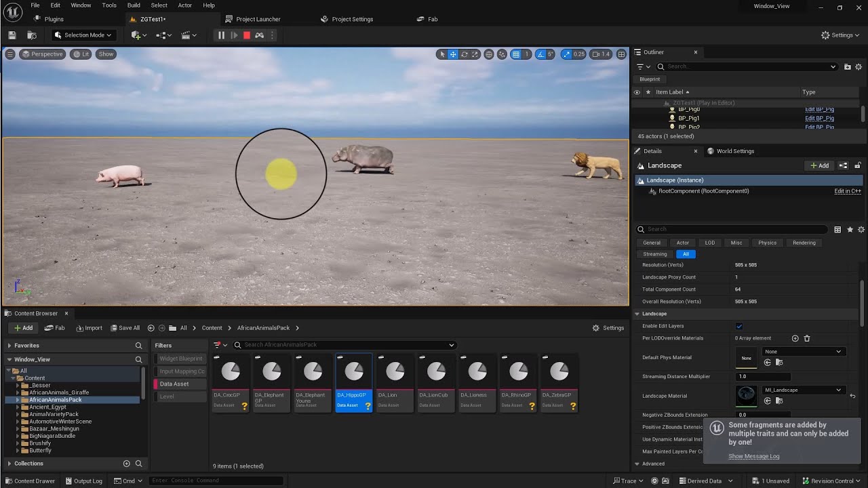Open Outliner settings gear
The width and height of the screenshot is (868, 488).
[x=859, y=66]
